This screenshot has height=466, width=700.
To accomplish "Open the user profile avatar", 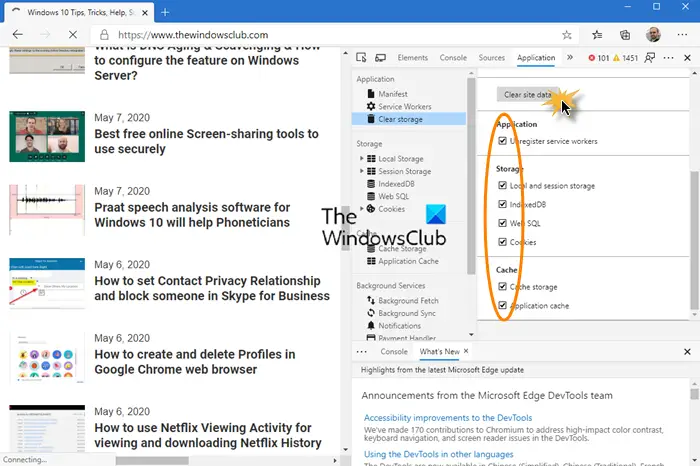I will [x=653, y=35].
